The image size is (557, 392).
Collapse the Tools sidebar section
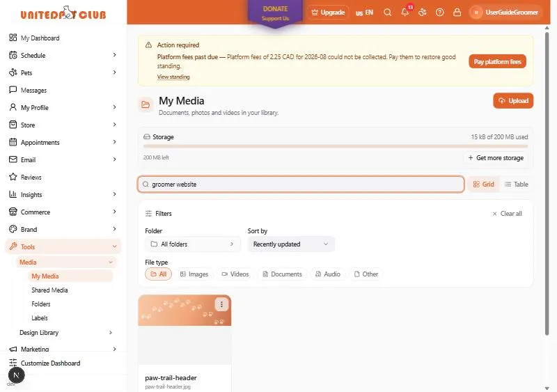coord(63,246)
